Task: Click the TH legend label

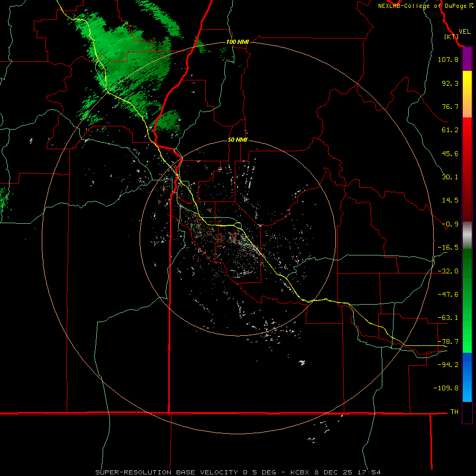Action: 454,412
